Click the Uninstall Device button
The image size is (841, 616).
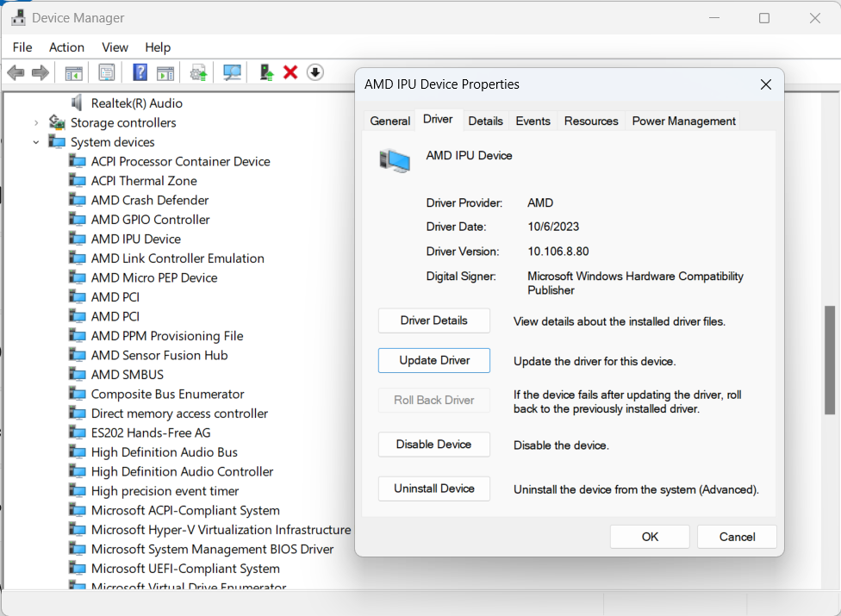point(434,488)
